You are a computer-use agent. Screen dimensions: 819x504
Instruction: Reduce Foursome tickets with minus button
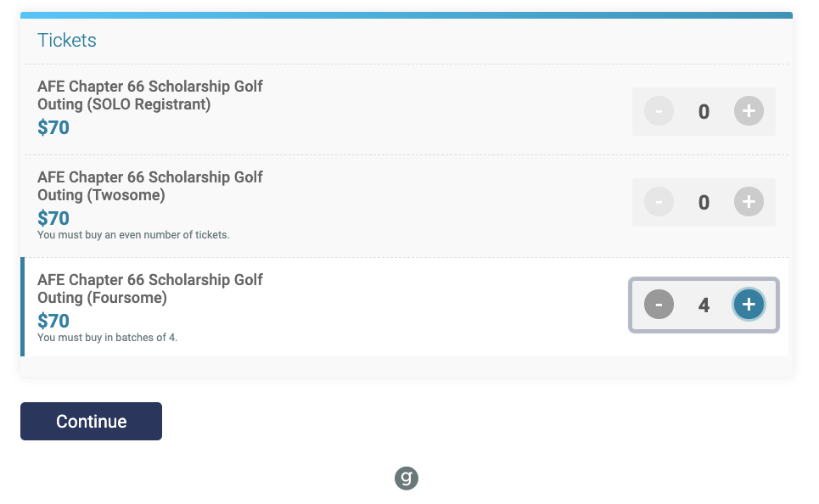coord(659,304)
